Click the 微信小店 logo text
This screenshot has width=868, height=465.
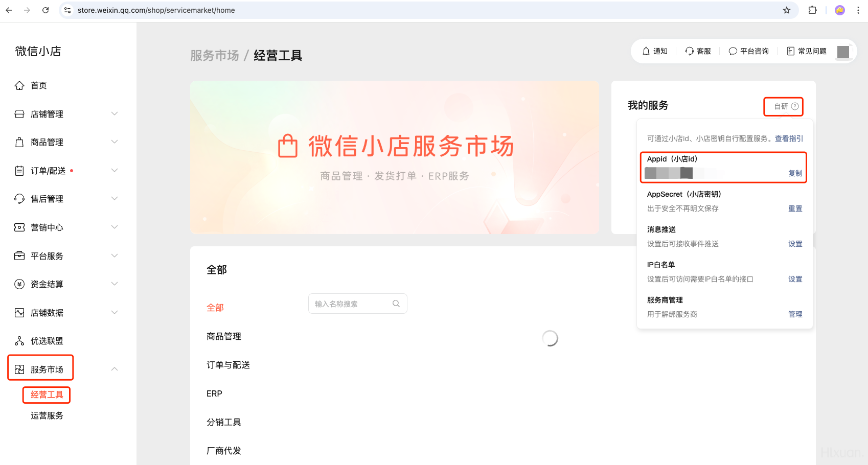pos(38,51)
